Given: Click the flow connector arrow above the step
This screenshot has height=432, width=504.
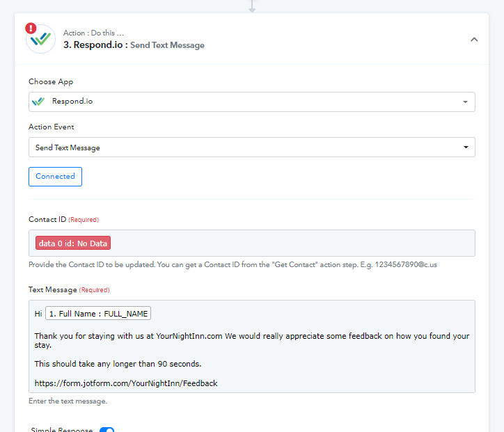Looking at the screenshot, I should [x=252, y=6].
